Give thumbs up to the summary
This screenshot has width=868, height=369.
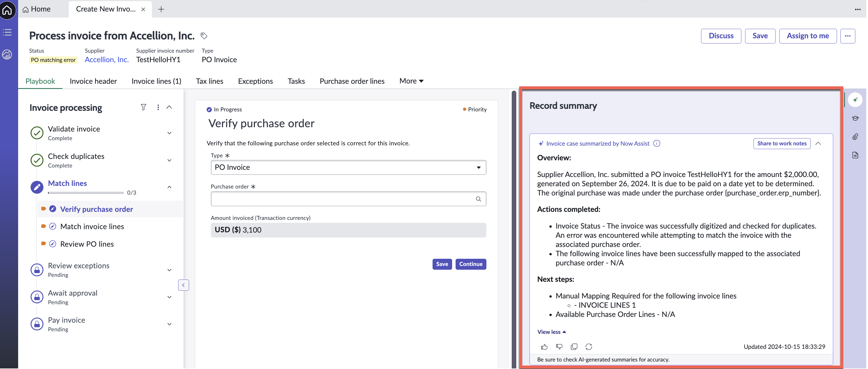click(x=544, y=347)
